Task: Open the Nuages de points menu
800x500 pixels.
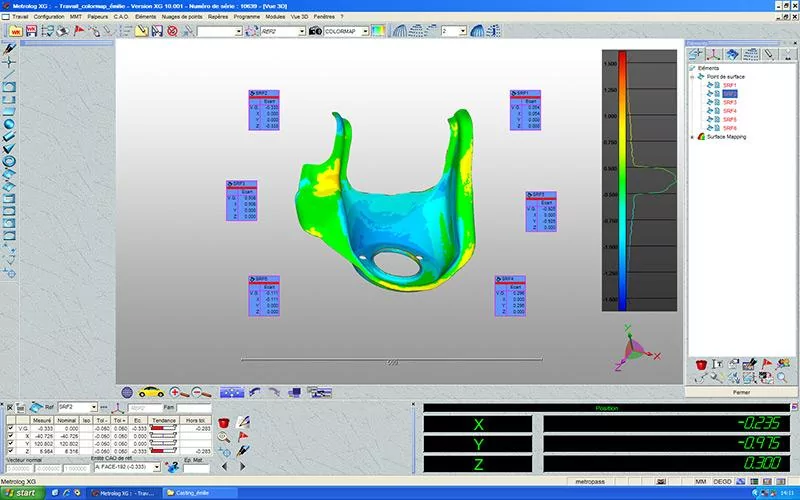Action: click(x=182, y=17)
